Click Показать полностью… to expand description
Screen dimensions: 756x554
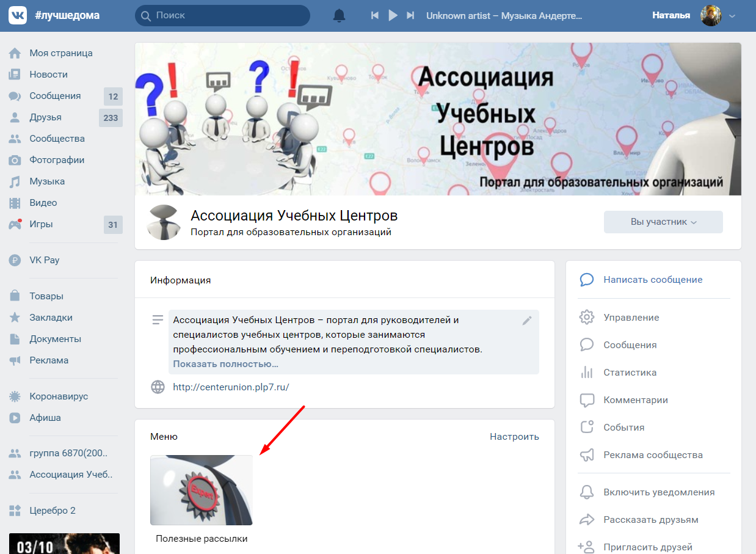coord(226,364)
